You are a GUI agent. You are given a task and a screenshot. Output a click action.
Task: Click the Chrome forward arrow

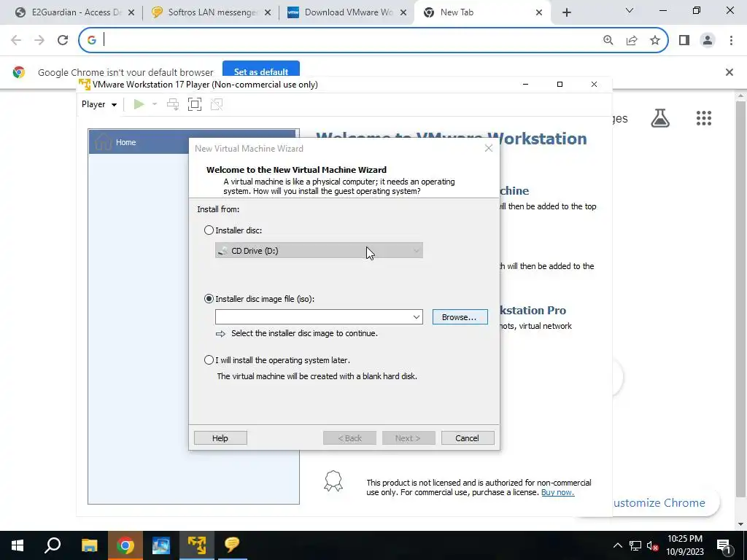coord(39,40)
